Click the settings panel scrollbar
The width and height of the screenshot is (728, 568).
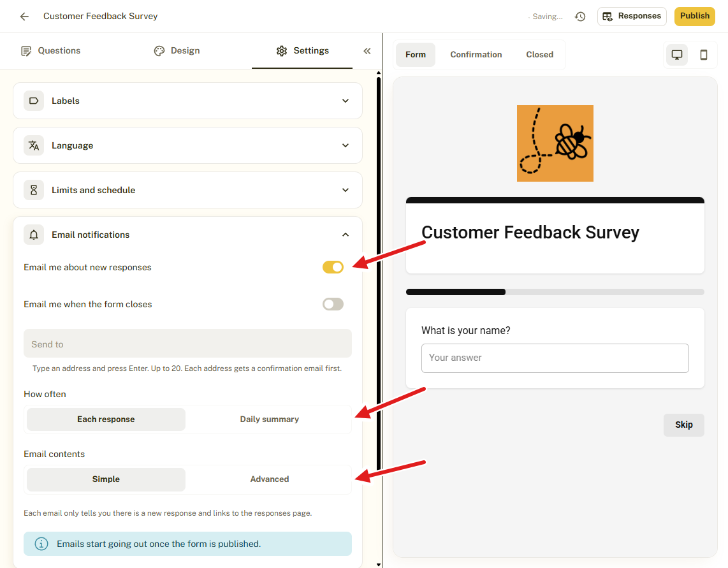(379, 274)
